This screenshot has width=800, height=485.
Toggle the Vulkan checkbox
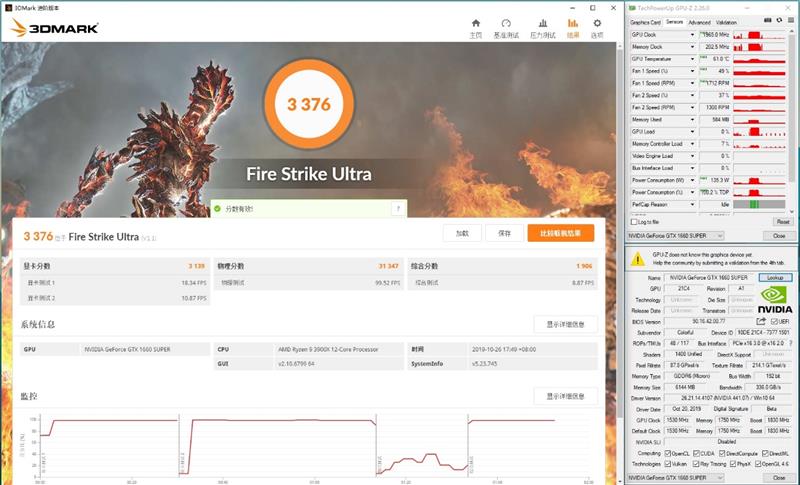click(667, 464)
